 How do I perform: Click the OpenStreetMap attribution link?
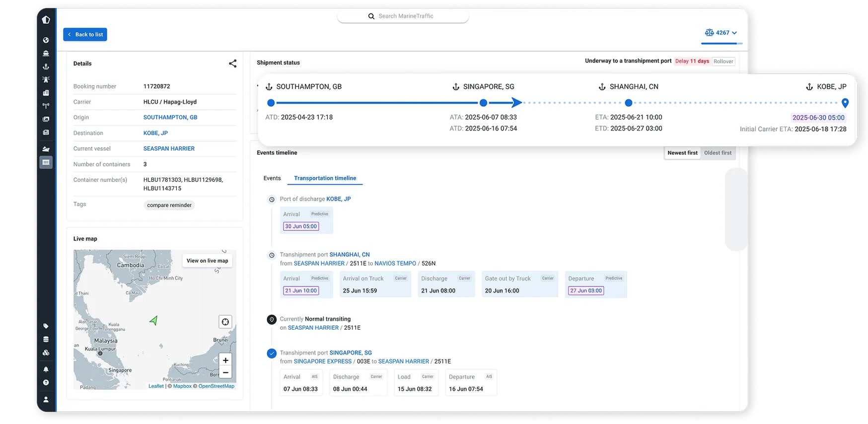click(216, 386)
